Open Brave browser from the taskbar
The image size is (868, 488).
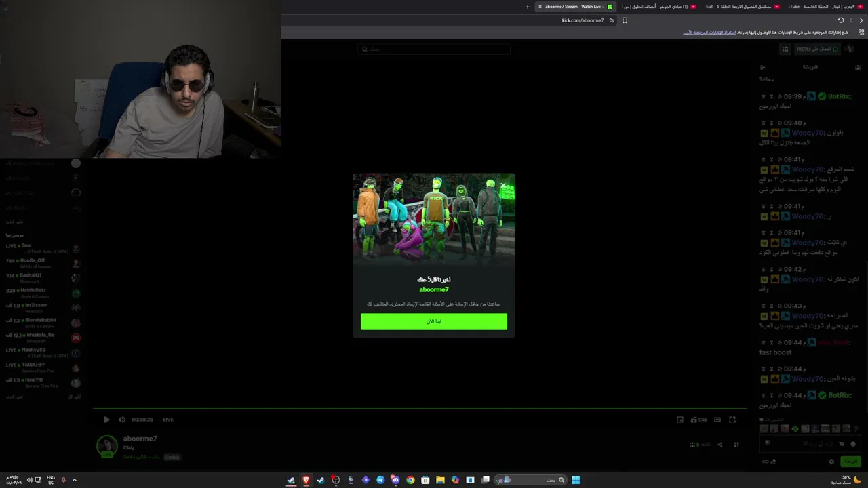pos(306,480)
